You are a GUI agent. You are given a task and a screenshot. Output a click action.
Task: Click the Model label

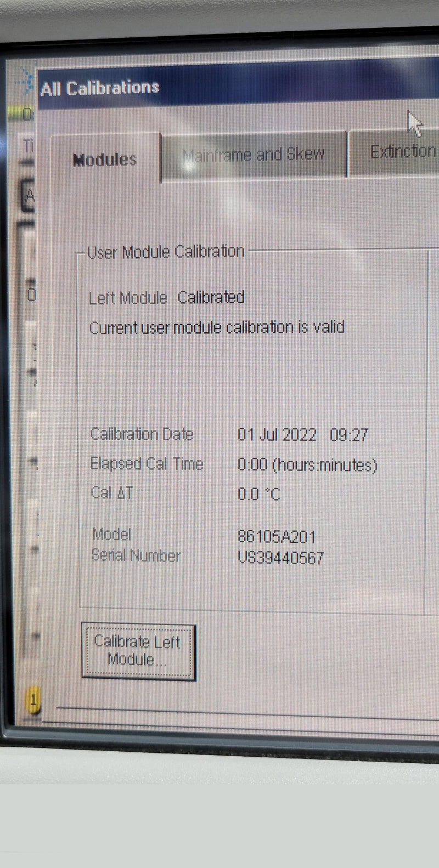pos(112,534)
